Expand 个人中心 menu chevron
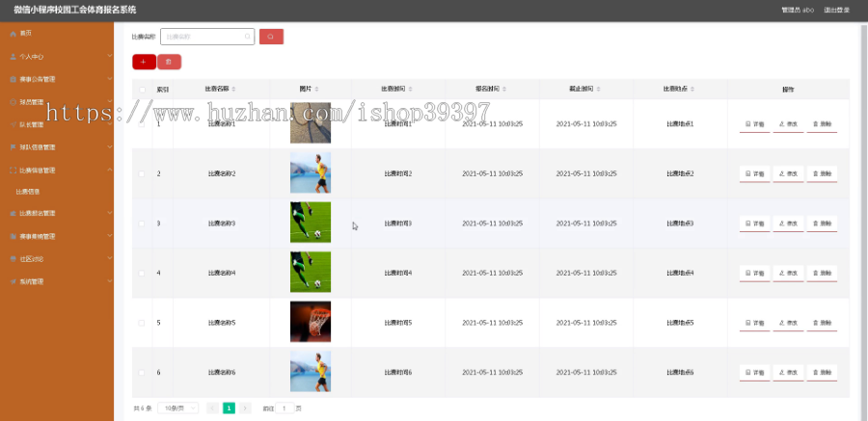868x421 pixels. 109,57
